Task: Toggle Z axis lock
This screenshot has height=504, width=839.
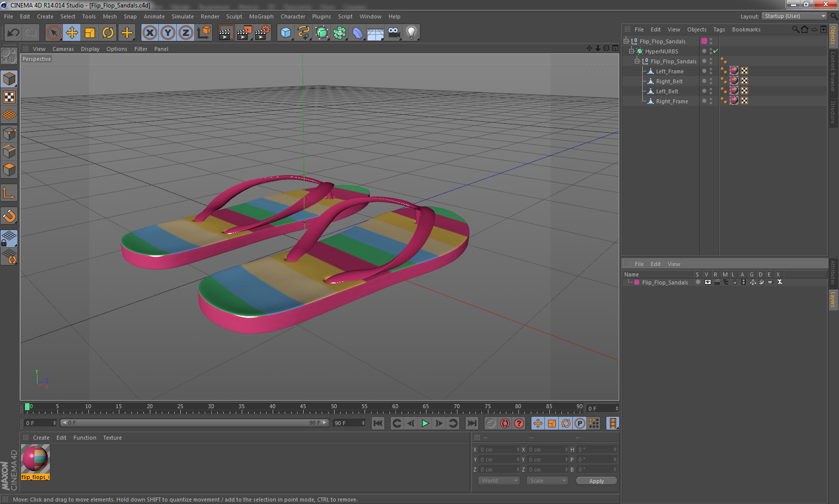Action: (186, 33)
